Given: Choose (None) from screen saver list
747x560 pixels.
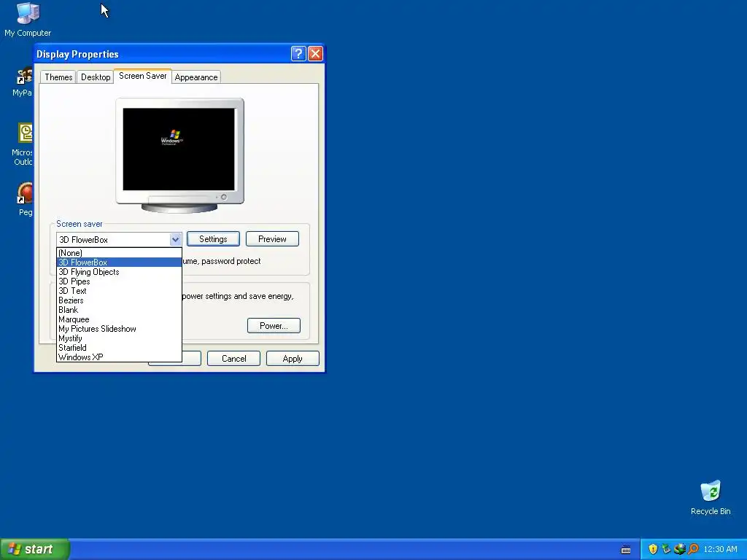Looking at the screenshot, I should click(x=119, y=253).
